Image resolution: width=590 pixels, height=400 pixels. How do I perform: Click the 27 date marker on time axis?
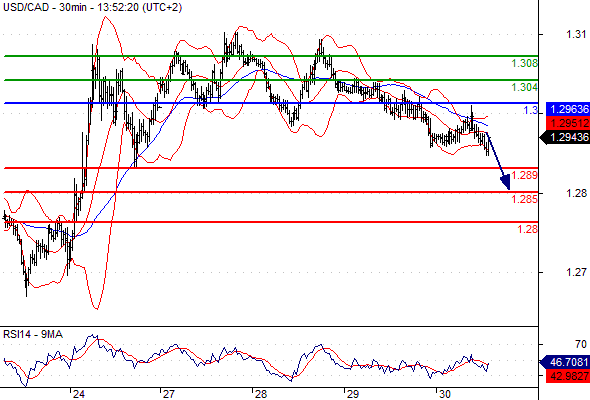click(x=169, y=394)
